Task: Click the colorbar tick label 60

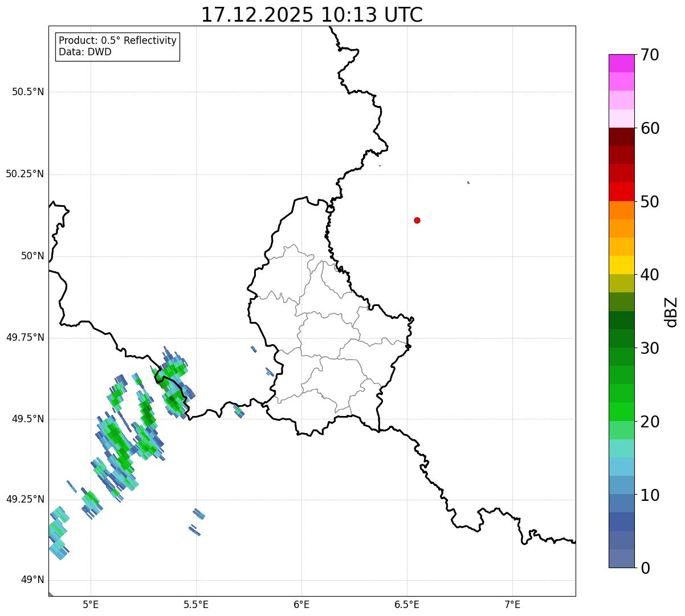Action: (649, 129)
